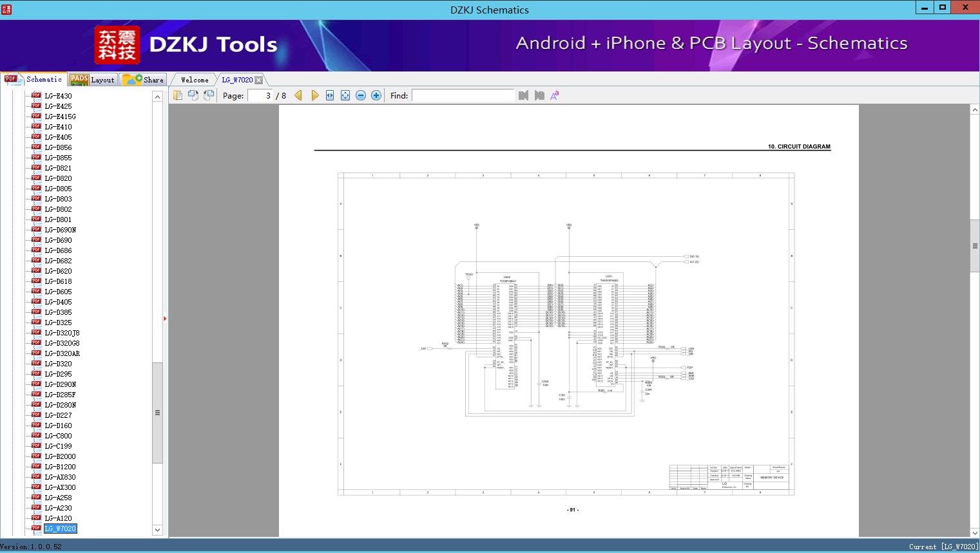This screenshot has width=980, height=553.
Task: Click the rotate counterclockwise icon
Action: 193,95
